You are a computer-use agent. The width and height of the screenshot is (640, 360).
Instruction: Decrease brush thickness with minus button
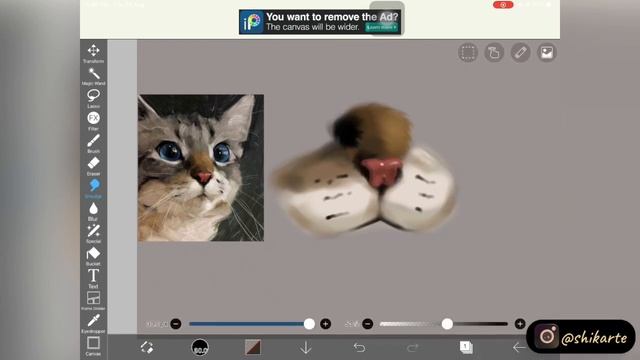click(x=176, y=324)
